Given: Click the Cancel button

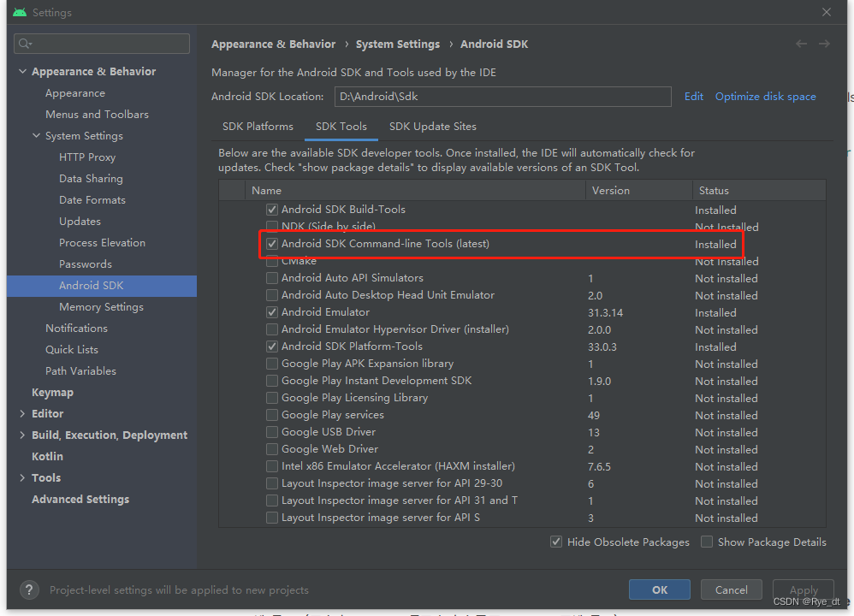Looking at the screenshot, I should [x=731, y=589].
